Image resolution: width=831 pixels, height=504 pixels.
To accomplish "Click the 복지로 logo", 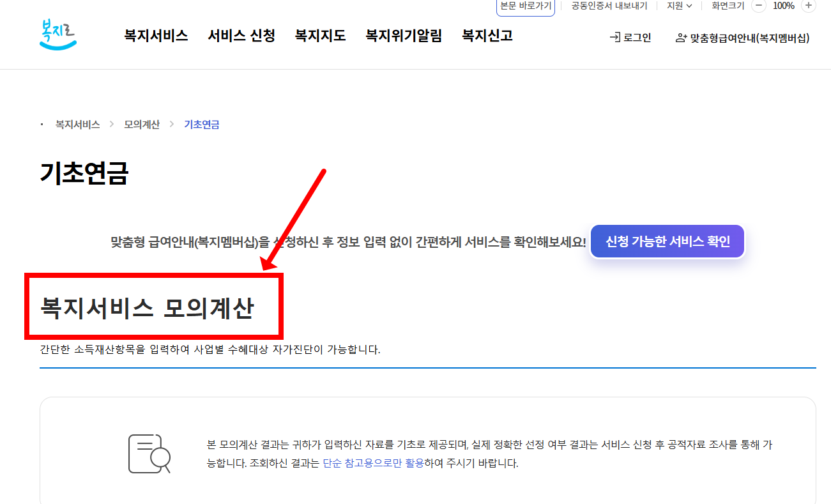I will (x=57, y=35).
